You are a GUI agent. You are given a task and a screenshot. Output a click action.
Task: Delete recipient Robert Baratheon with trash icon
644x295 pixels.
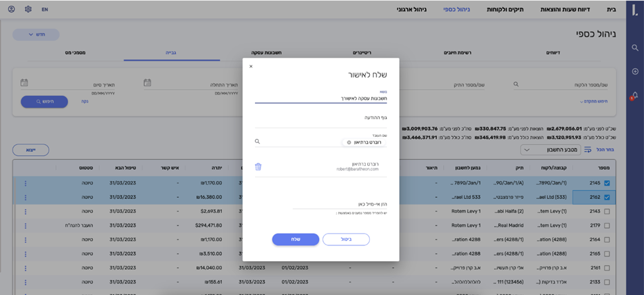coord(258,167)
